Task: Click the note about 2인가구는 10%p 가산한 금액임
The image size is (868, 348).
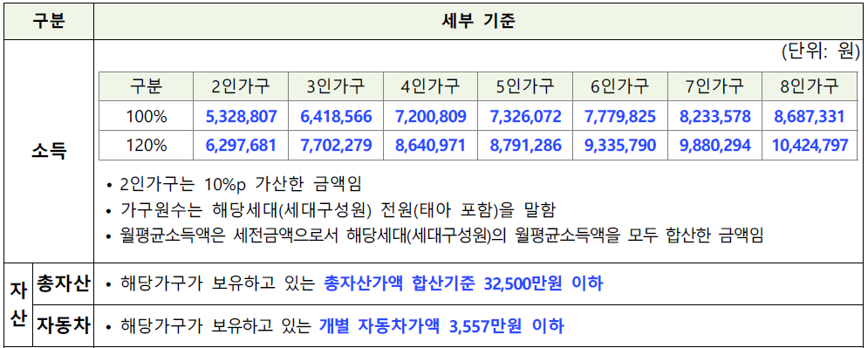Action: (240, 184)
